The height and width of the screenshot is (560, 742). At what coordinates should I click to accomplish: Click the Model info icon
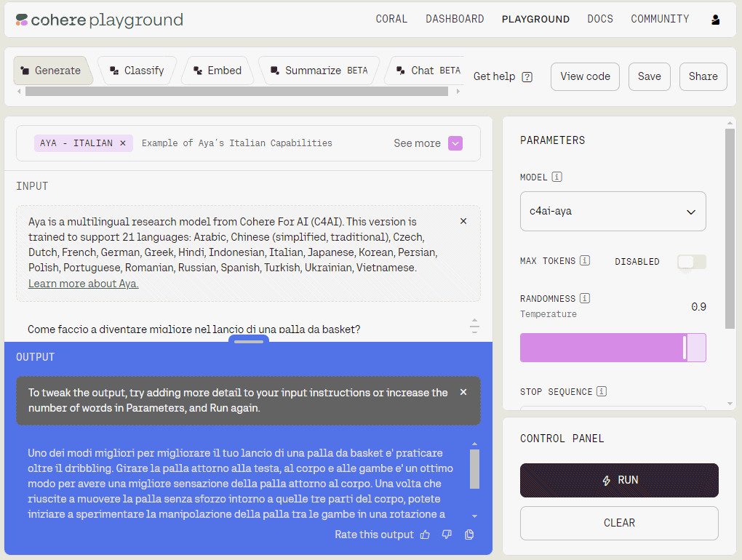pos(557,177)
